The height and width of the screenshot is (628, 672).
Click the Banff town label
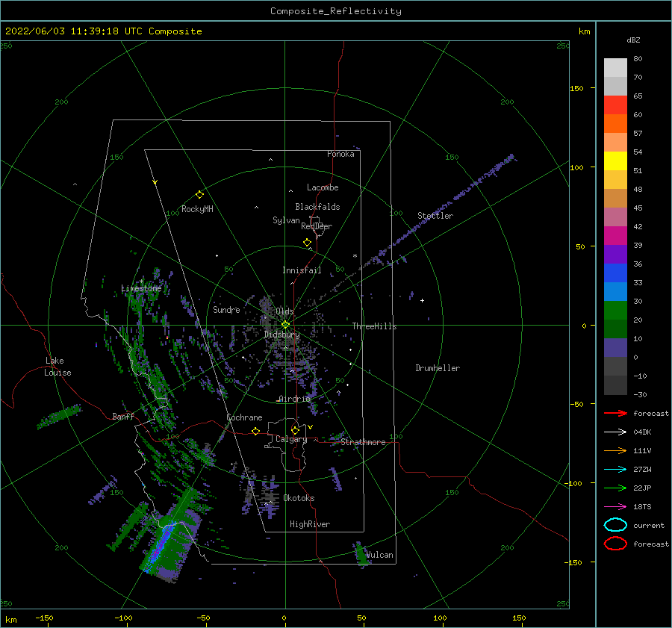(123, 417)
